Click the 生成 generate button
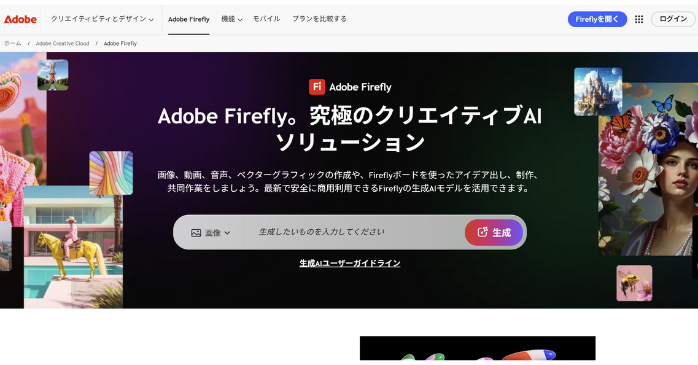 [x=494, y=232]
